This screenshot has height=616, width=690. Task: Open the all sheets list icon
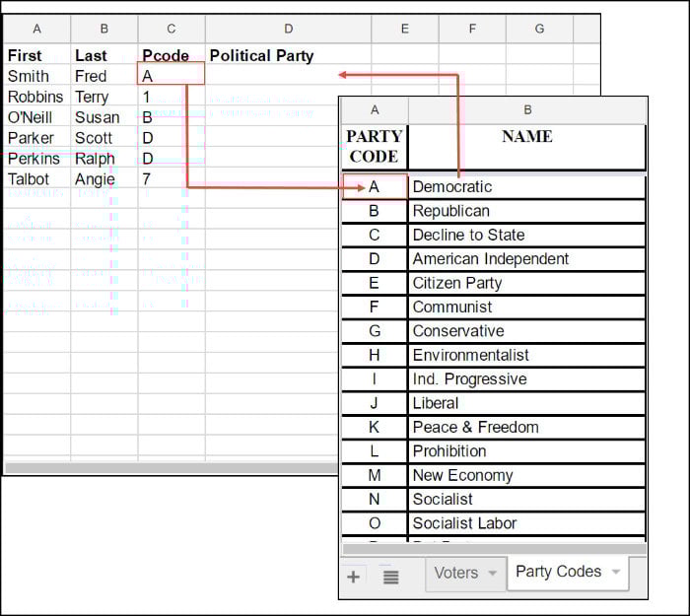click(390, 577)
